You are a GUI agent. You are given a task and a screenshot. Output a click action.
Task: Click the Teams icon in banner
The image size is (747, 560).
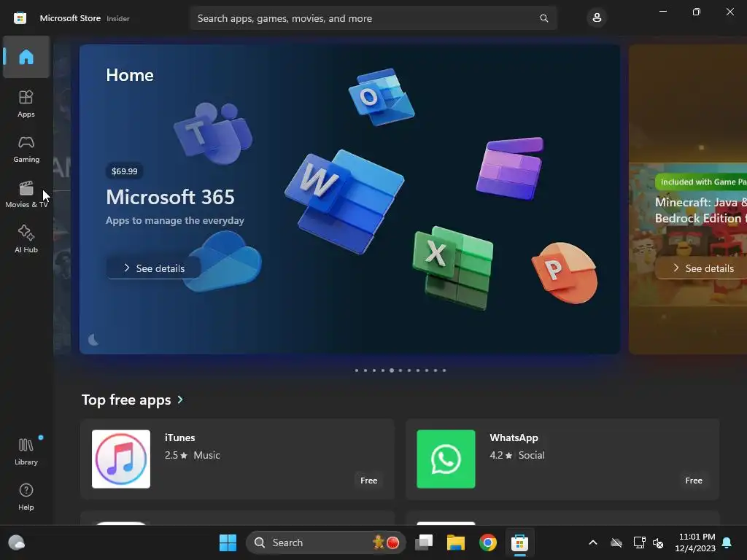[213, 133]
